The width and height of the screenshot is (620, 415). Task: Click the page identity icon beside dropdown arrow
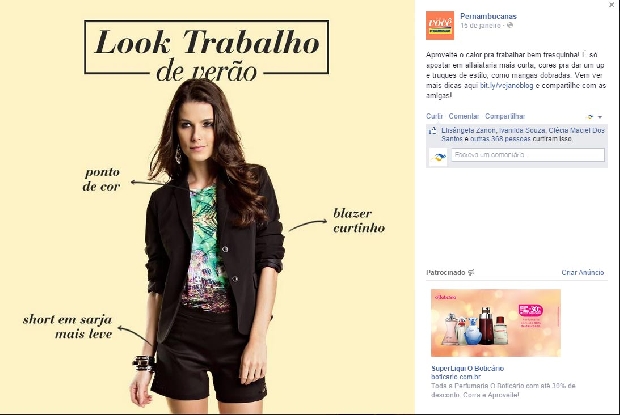[x=590, y=117]
